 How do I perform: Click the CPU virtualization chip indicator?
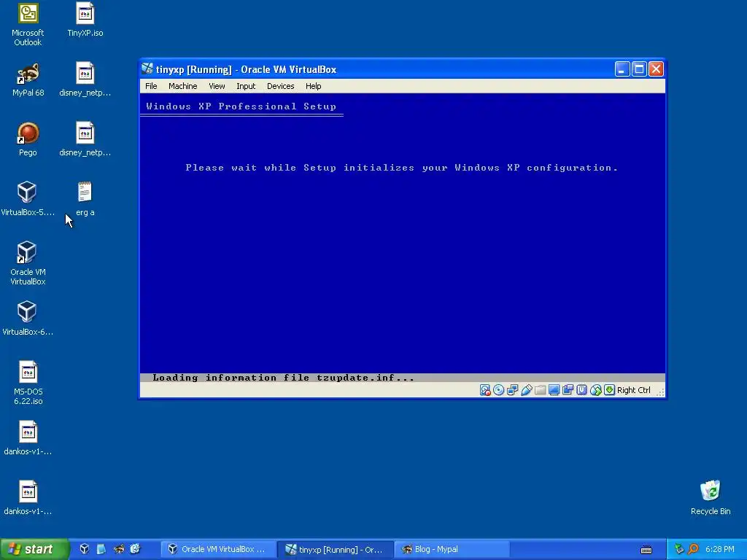pyautogui.click(x=581, y=390)
